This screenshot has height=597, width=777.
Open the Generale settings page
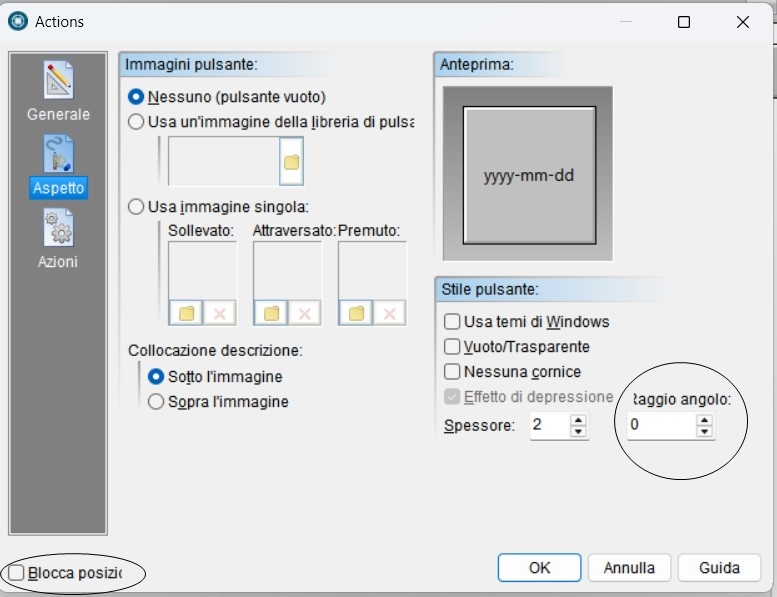click(58, 92)
